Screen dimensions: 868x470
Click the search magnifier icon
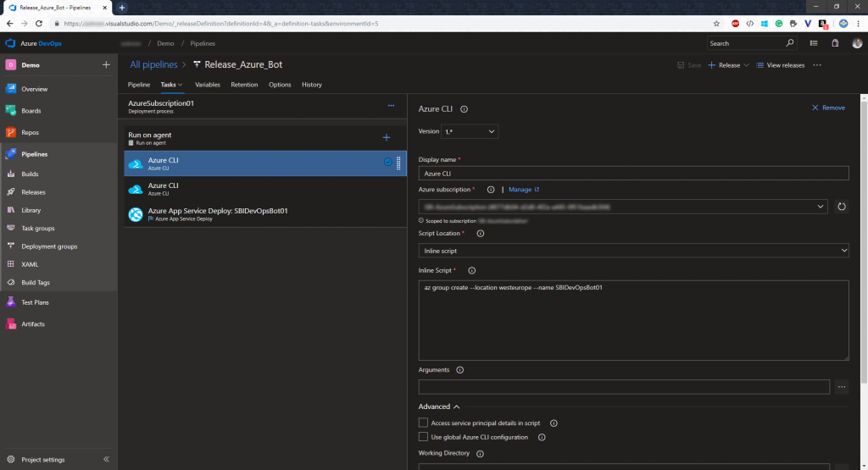coord(790,43)
